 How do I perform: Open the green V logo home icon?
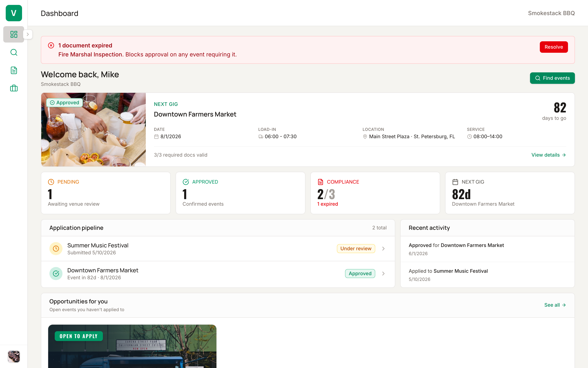pos(14,13)
